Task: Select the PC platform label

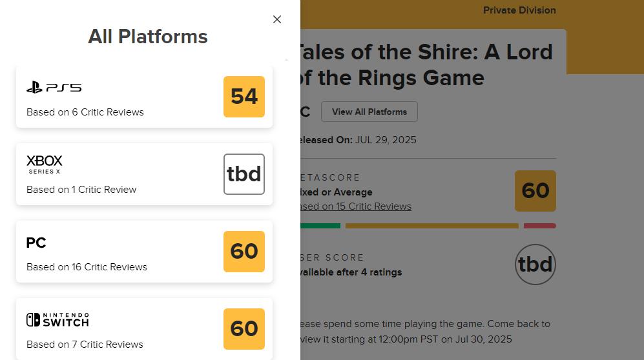Action: click(36, 243)
